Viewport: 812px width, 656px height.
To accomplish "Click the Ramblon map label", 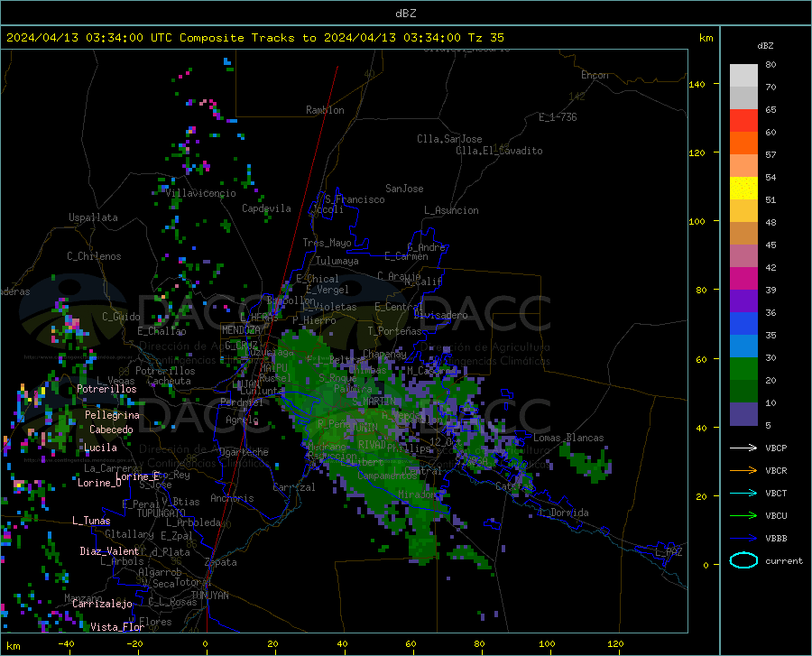I will tap(325, 110).
